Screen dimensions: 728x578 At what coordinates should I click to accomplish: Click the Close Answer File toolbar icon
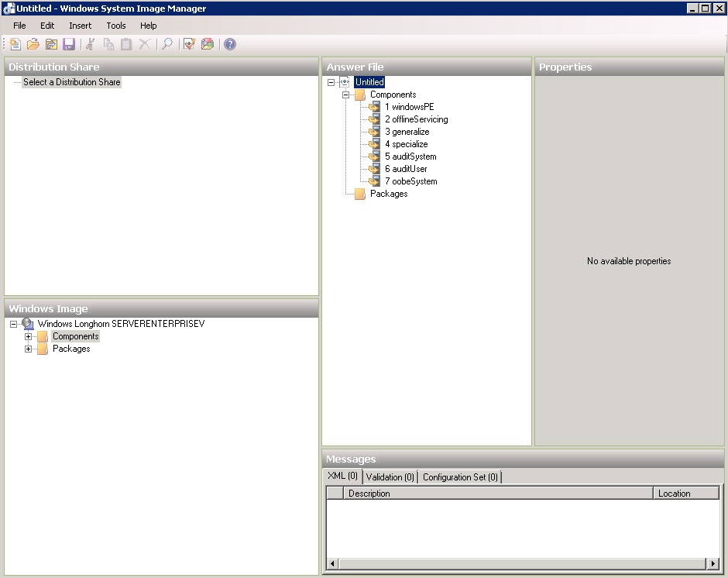click(x=51, y=44)
